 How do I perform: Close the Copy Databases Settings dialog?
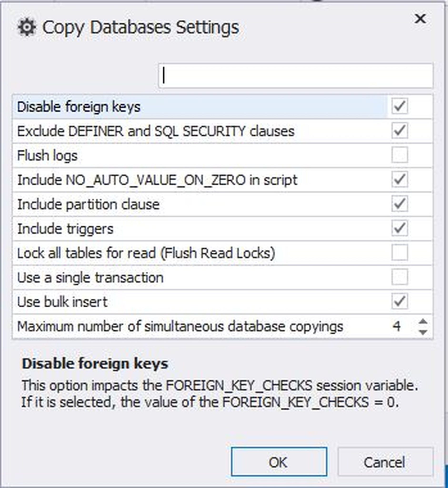[x=420, y=18]
